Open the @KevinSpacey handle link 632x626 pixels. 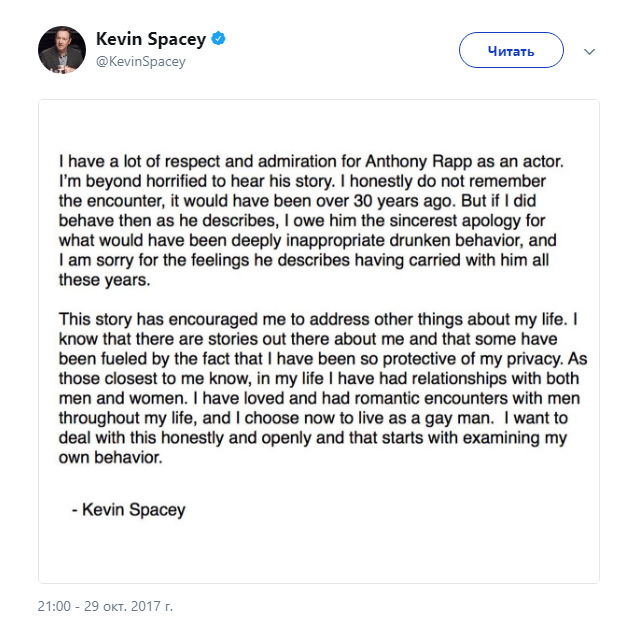[x=141, y=62]
